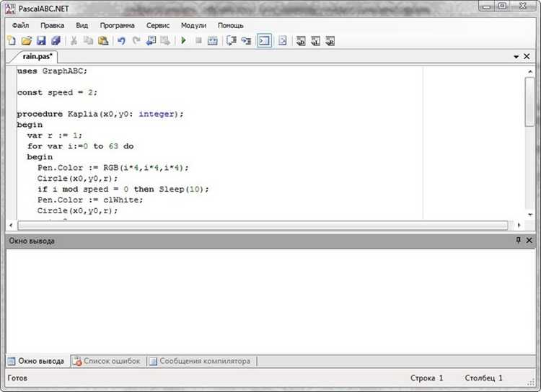
Task: Open a file with the folder icon
Action: [x=27, y=41]
